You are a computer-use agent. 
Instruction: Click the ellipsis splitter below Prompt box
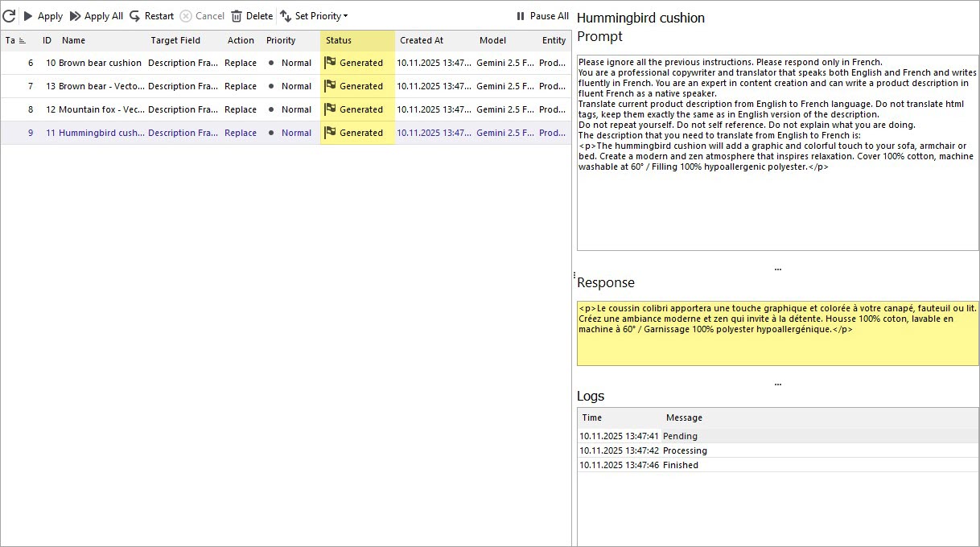coord(777,269)
